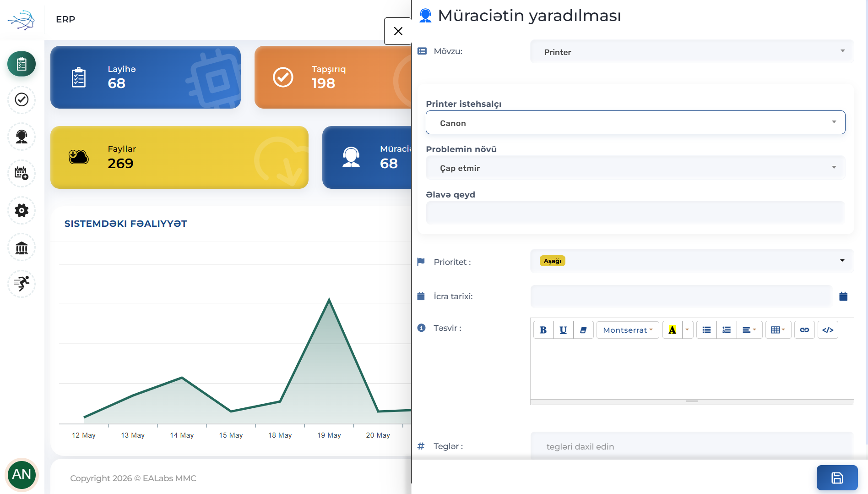This screenshot has width=868, height=494.
Task: Open the running person sidebar icon
Action: click(22, 284)
